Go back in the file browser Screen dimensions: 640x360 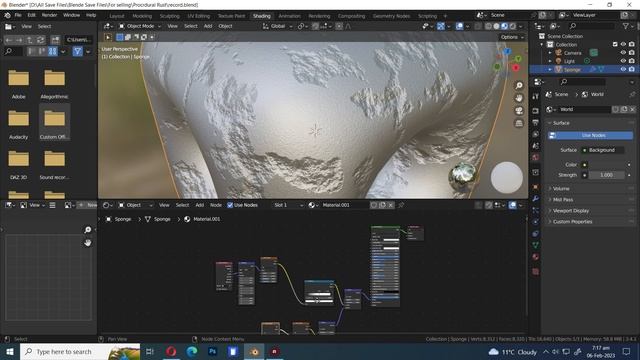[x=9, y=40]
